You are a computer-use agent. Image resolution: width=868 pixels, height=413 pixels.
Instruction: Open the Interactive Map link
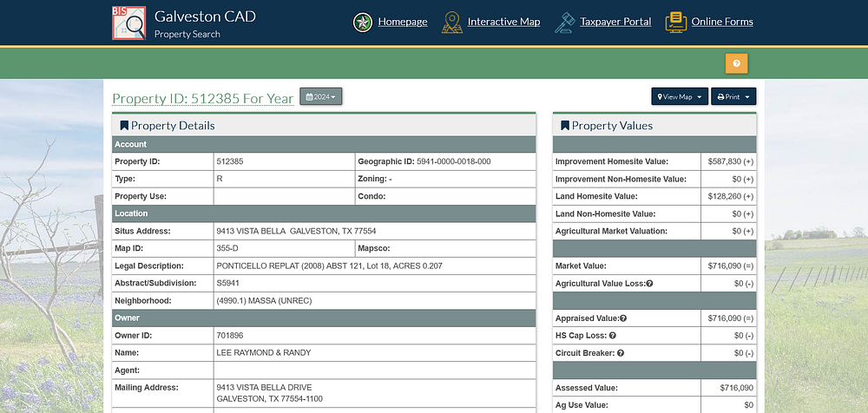pos(503,23)
